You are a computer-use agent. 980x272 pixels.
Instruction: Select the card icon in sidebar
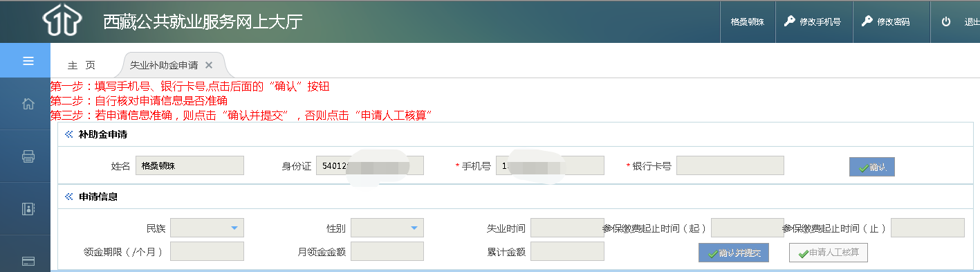pyautogui.click(x=28, y=262)
